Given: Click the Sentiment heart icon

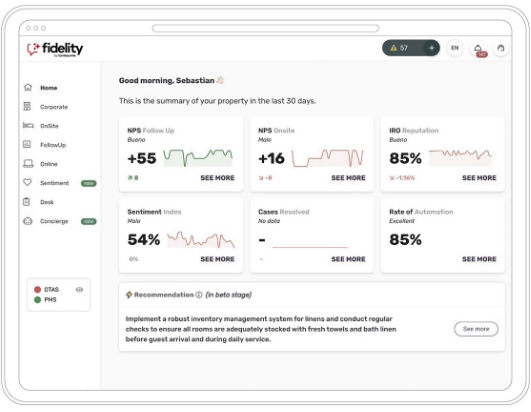Looking at the screenshot, I should coord(27,182).
